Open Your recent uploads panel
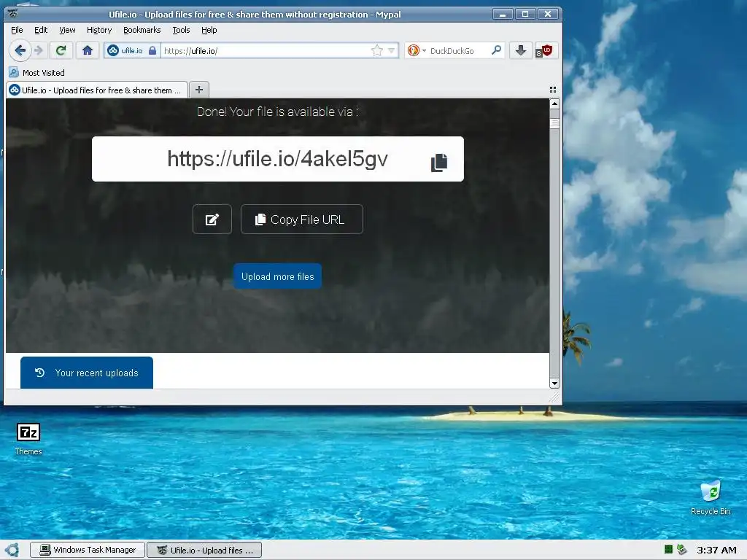Image resolution: width=747 pixels, height=560 pixels. (87, 373)
